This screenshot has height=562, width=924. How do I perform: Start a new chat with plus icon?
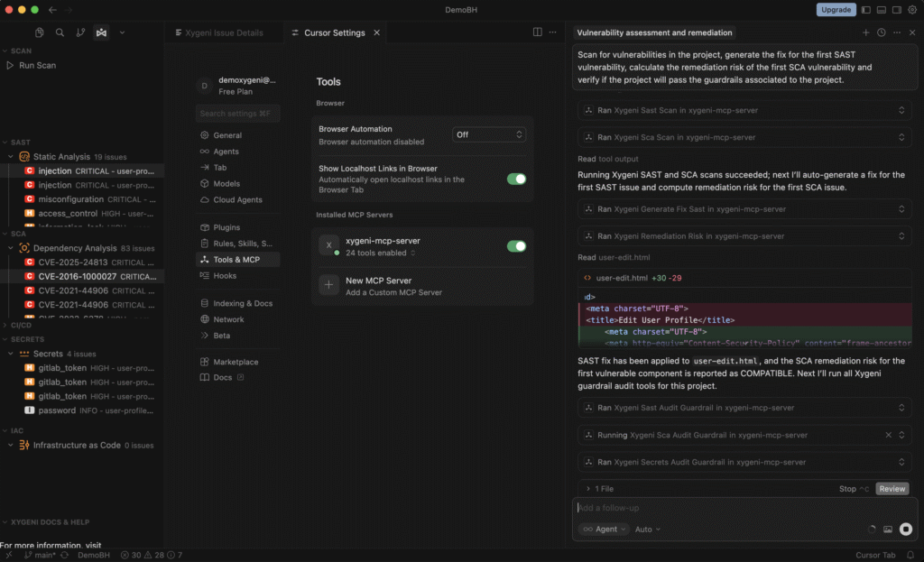(x=865, y=33)
